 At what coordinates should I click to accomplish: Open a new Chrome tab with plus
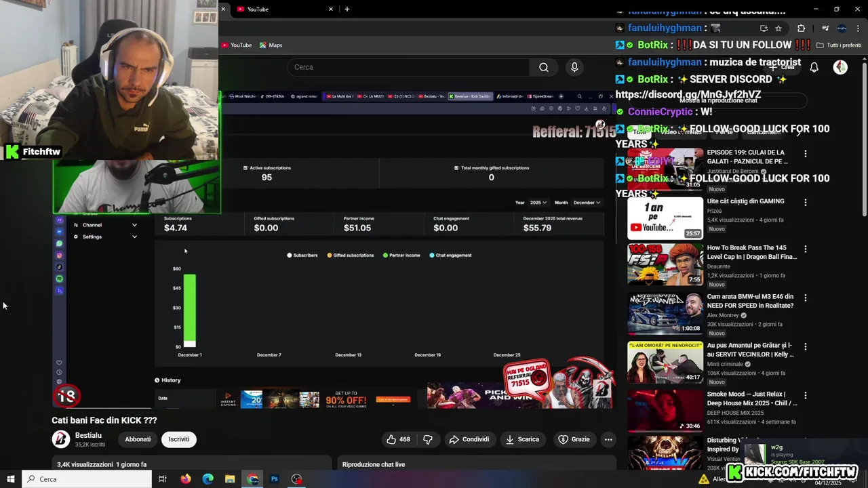(347, 9)
